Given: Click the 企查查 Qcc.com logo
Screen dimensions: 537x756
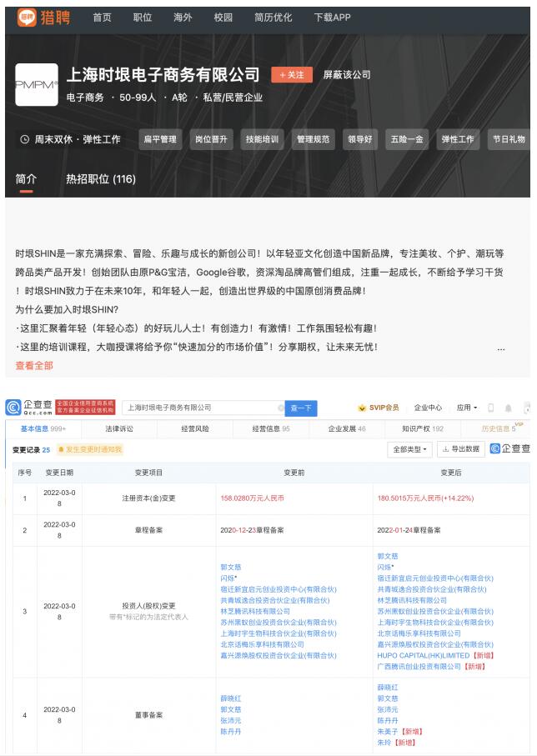Looking at the screenshot, I should (29, 408).
